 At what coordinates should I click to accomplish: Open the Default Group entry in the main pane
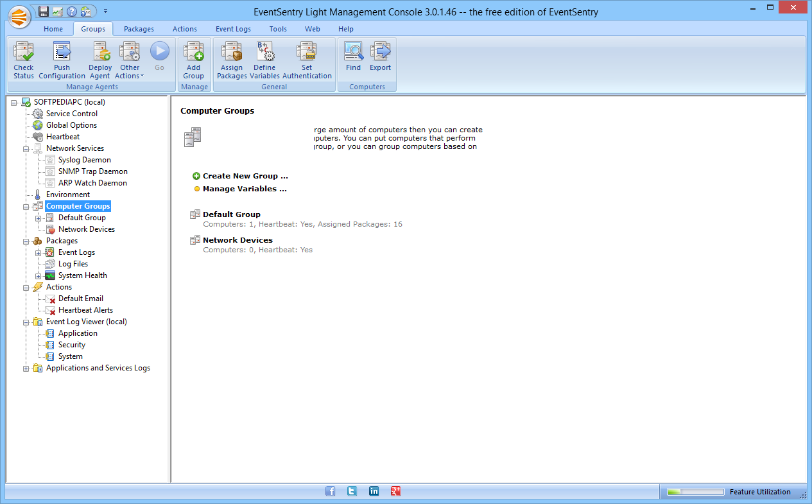point(232,214)
